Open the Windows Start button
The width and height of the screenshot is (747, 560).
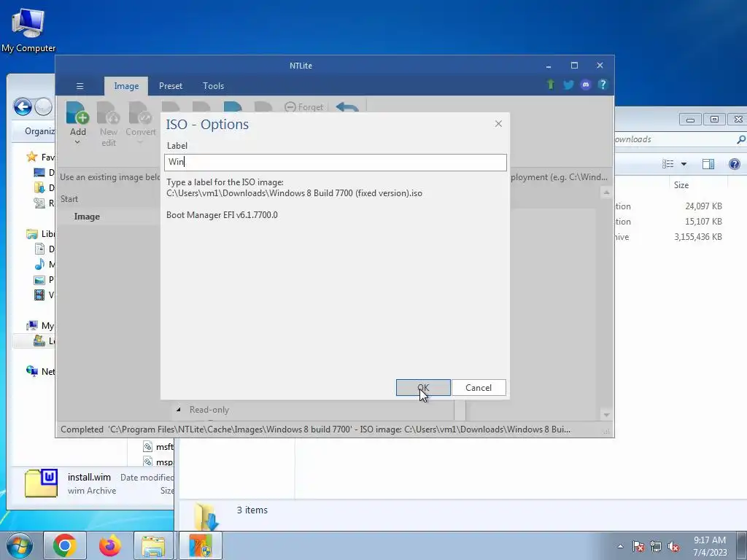(19, 545)
